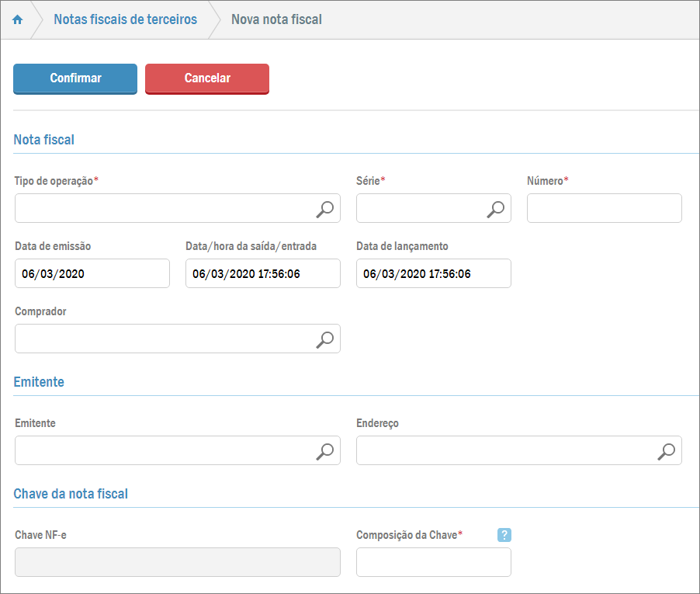The width and height of the screenshot is (700, 594).
Task: Select the Nova nota fiscal breadcrumb
Action: [x=276, y=19]
